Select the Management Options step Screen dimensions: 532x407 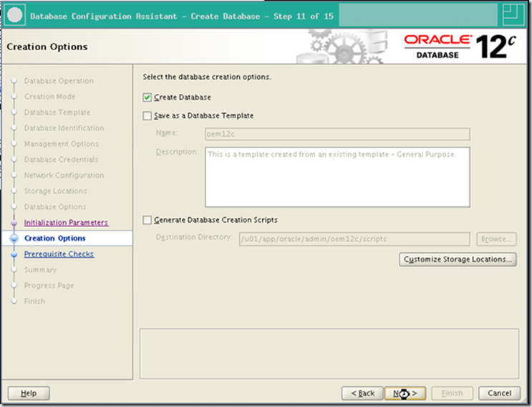61,144
